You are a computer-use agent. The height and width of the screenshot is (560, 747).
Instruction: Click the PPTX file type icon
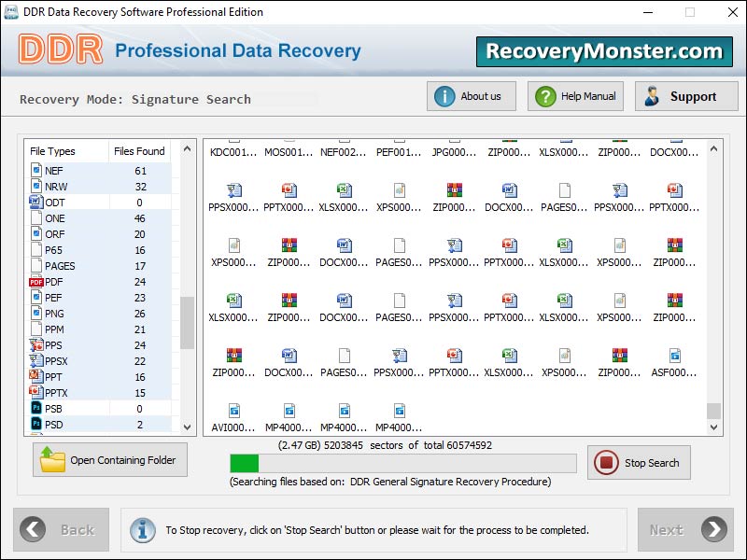(36, 392)
